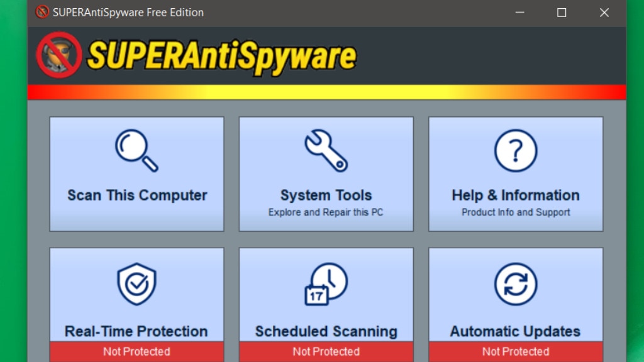Viewport: 644px width, 362px height.
Task: Click the Help & Information text link
Action: [515, 195]
